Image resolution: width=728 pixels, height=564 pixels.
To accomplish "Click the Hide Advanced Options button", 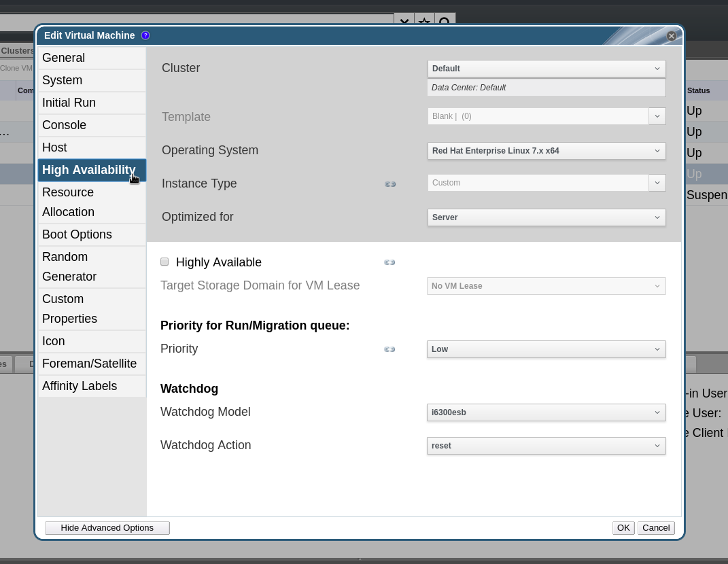I will 107,527.
